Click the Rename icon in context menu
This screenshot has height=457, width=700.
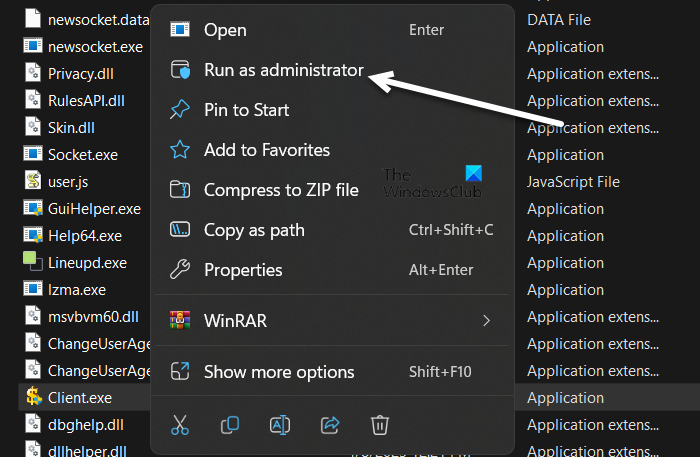280,425
